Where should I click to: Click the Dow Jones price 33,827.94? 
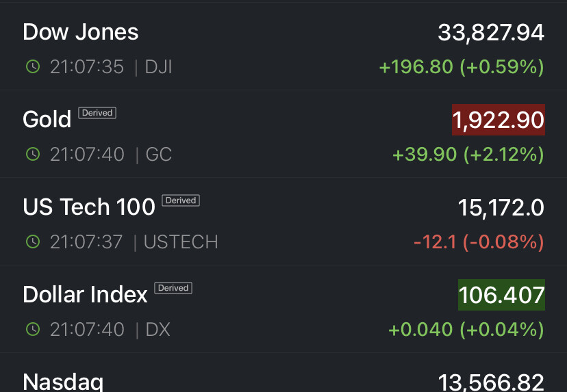pos(491,32)
